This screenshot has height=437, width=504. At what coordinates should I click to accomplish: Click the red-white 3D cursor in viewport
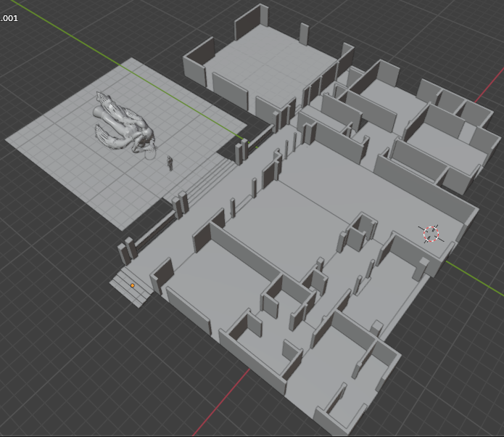click(431, 234)
